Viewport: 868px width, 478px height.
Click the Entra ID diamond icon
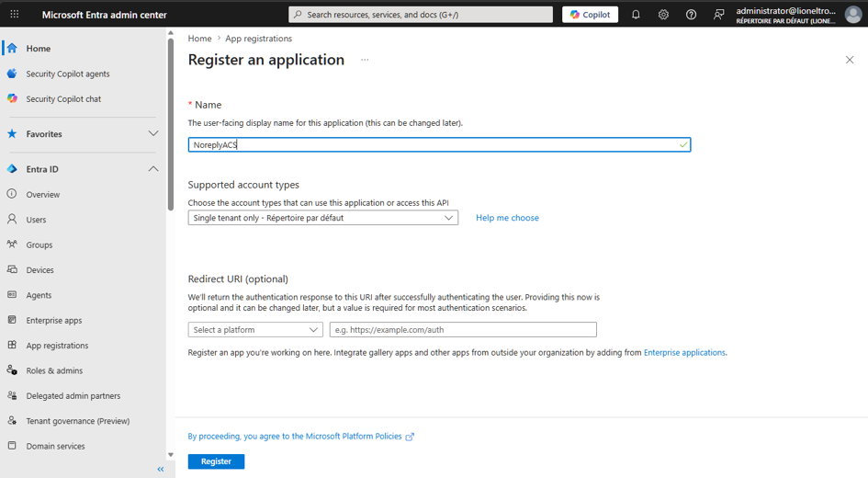12,169
